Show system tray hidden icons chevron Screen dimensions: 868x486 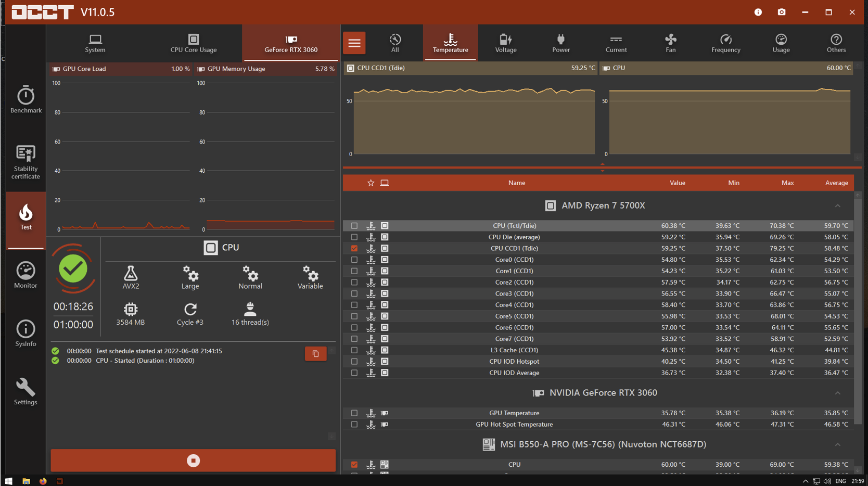[x=805, y=481]
